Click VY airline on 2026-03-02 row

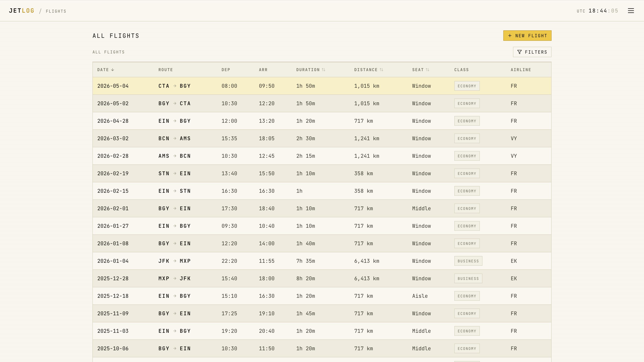(x=514, y=138)
